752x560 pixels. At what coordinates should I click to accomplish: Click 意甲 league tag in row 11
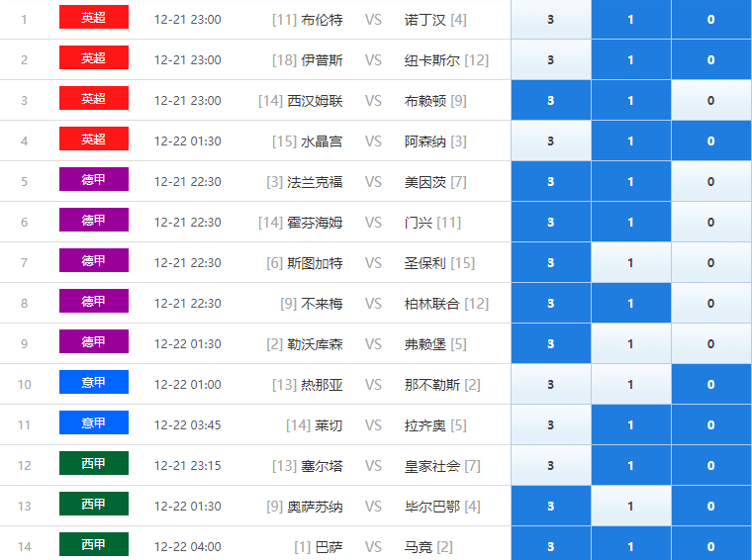click(x=94, y=422)
